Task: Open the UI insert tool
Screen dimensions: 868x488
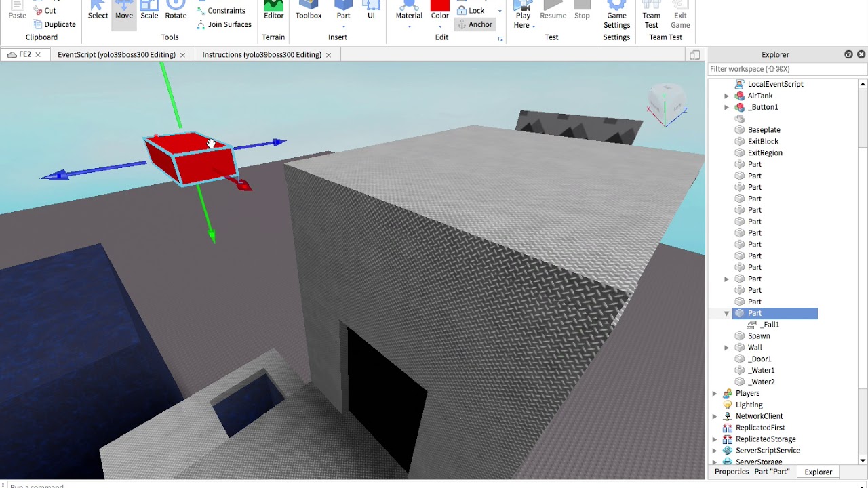Action: point(371,11)
